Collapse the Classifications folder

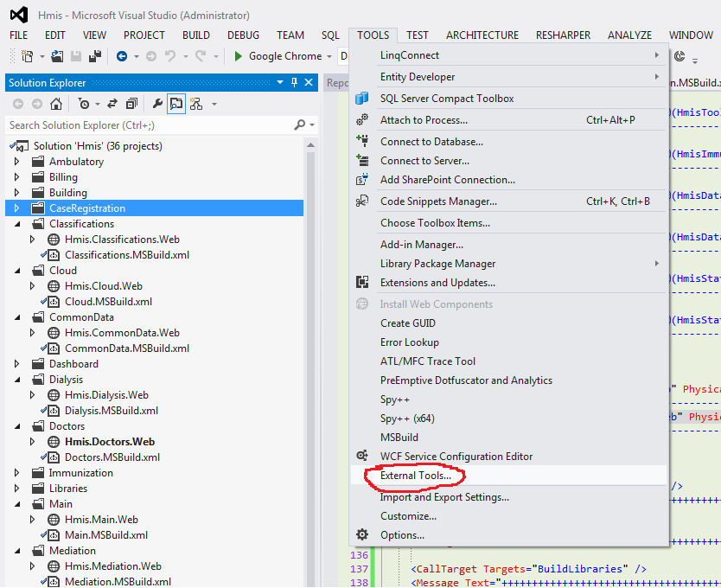(x=16, y=224)
